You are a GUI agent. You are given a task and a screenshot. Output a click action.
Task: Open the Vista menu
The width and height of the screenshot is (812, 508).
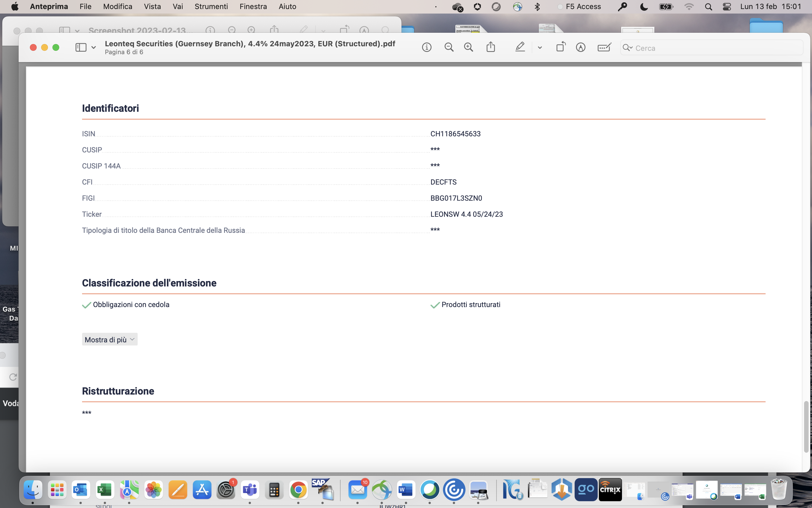152,7
